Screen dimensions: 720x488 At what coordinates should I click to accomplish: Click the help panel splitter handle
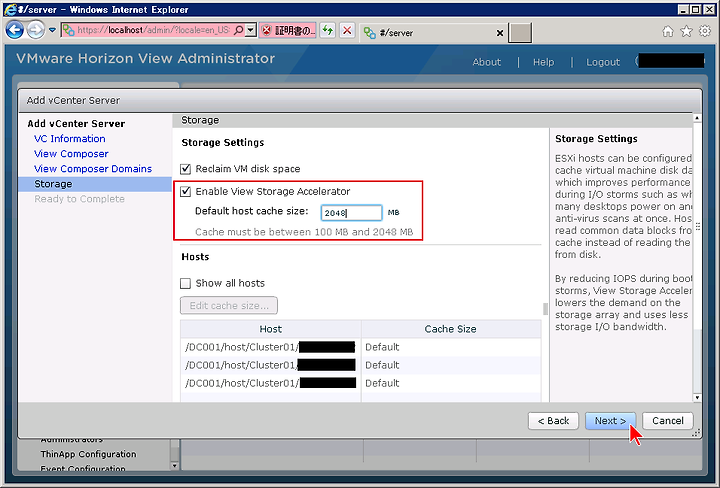click(546, 309)
